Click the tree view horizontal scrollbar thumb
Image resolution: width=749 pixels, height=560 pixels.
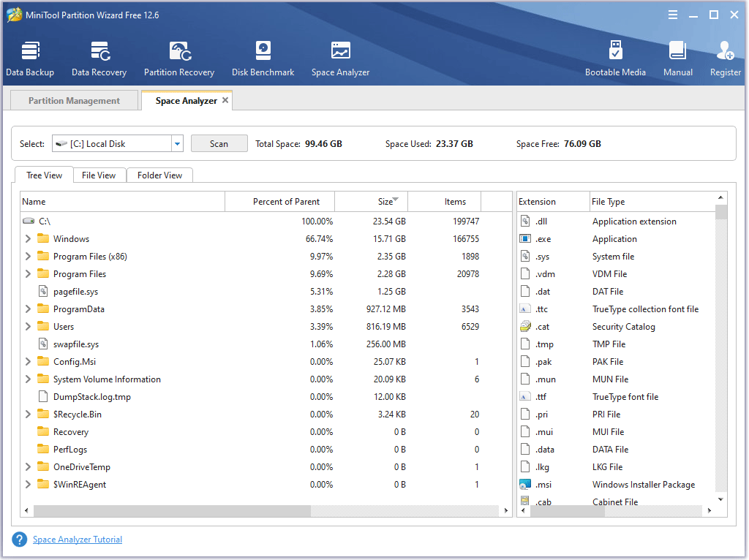pyautogui.click(x=172, y=511)
